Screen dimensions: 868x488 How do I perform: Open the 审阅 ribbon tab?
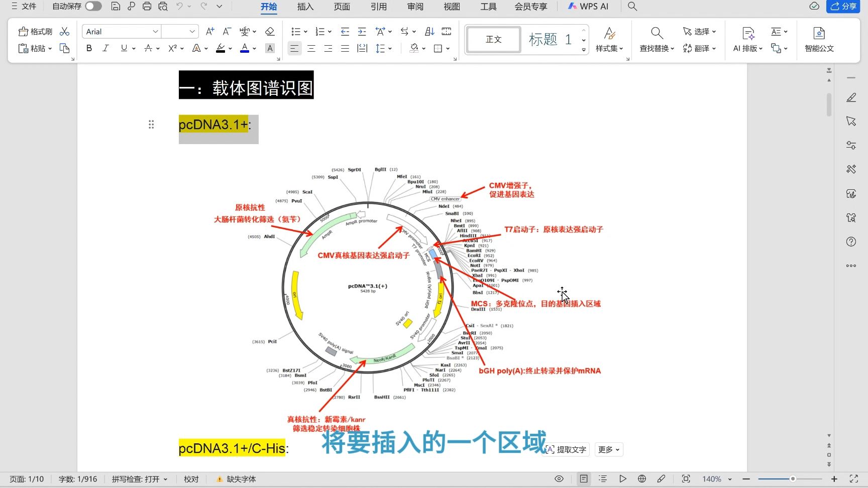pos(415,7)
